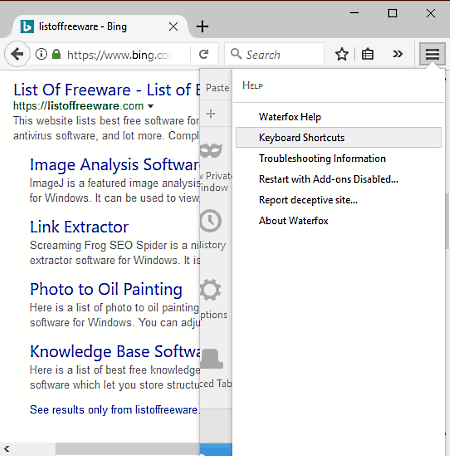Expand the toolbar overflow chevron
Image resolution: width=450 pixels, height=456 pixels.
click(398, 54)
